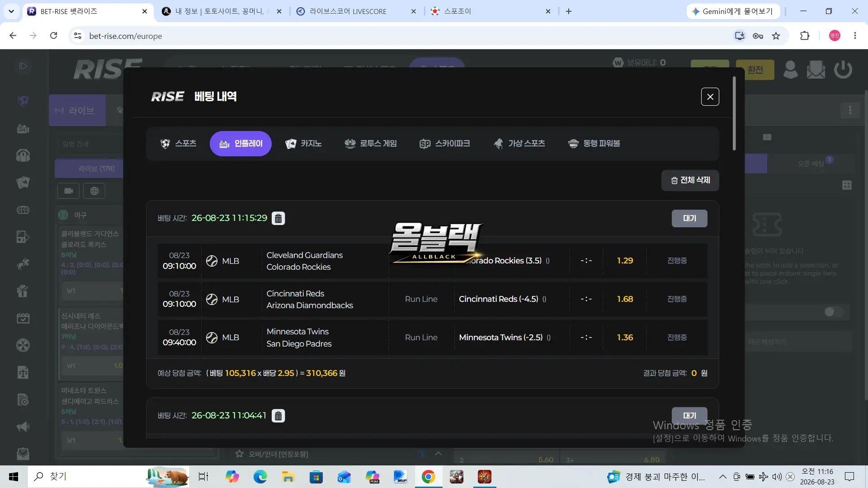Select the Cleveland Guardians vs Colorado Rockies row
Image resolution: width=868 pixels, height=488 pixels.
[x=432, y=261]
